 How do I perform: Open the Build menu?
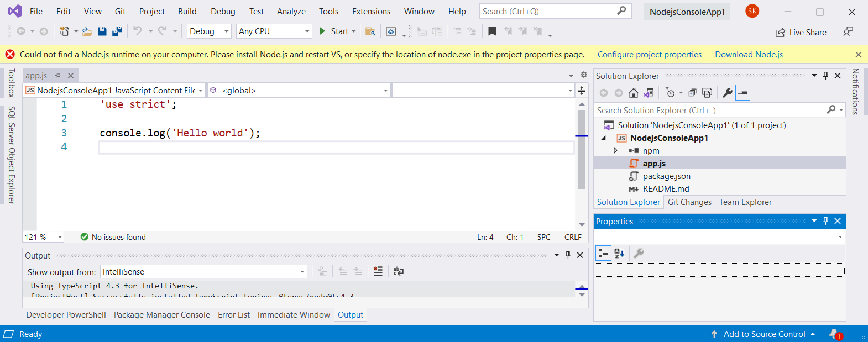pos(187,11)
